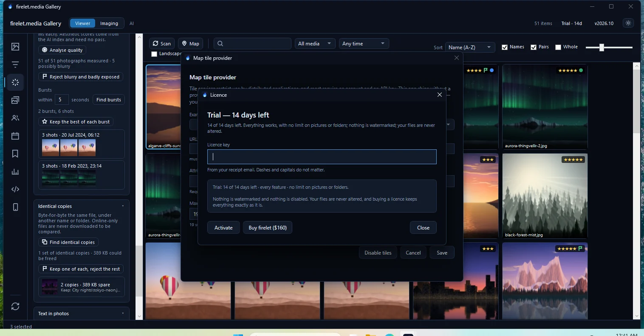The height and width of the screenshot is (336, 644).
Task: Click Analyse quality button
Action: point(62,50)
